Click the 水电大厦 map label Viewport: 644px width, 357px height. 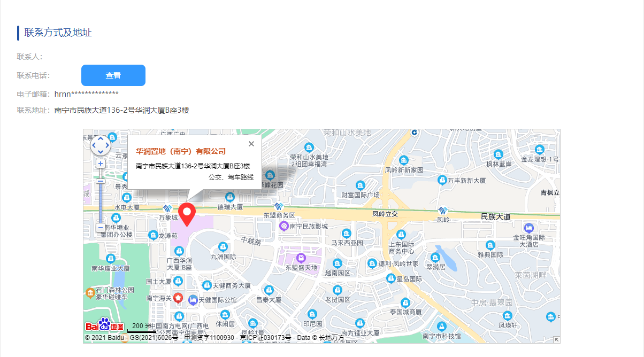[x=127, y=207]
